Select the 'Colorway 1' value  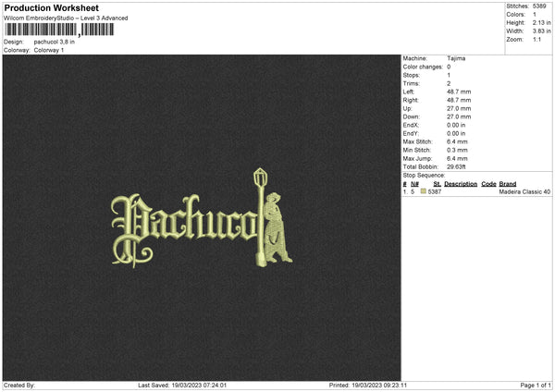click(x=49, y=50)
